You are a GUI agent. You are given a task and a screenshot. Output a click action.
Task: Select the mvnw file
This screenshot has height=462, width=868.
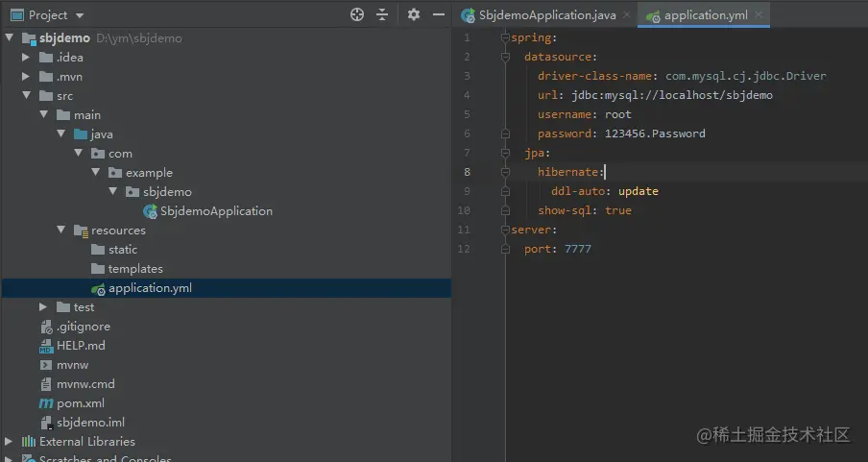tap(73, 365)
